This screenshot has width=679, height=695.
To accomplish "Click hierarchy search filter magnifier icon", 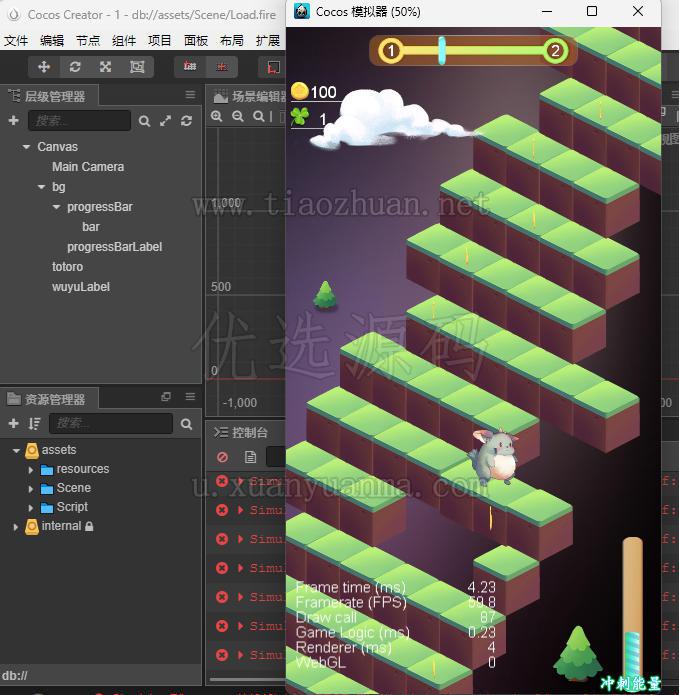I will [144, 121].
